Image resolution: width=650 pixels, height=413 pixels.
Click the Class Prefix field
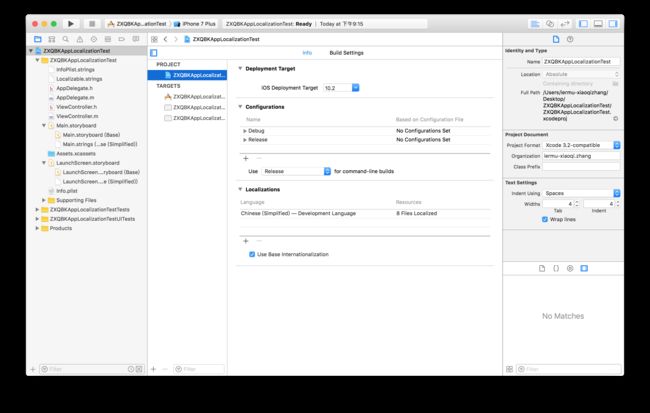pyautogui.click(x=582, y=167)
